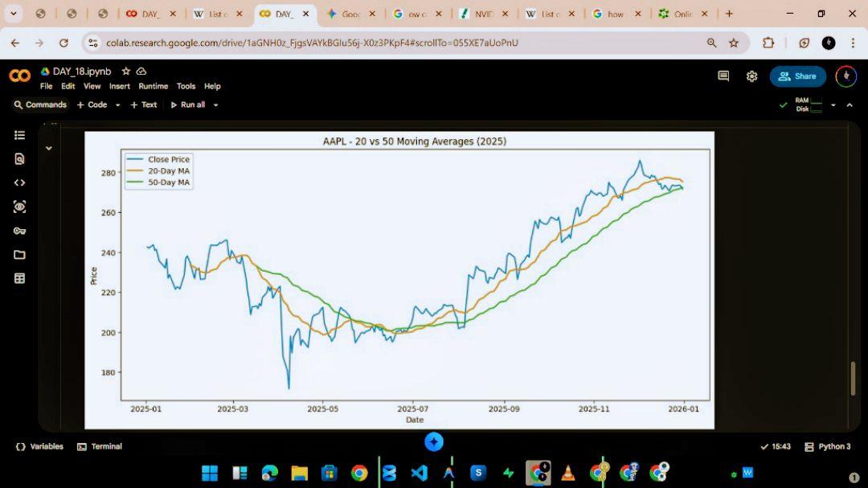Collapse the header toolbar chevron
Image resolution: width=868 pixels, height=488 pixels.
click(x=850, y=105)
